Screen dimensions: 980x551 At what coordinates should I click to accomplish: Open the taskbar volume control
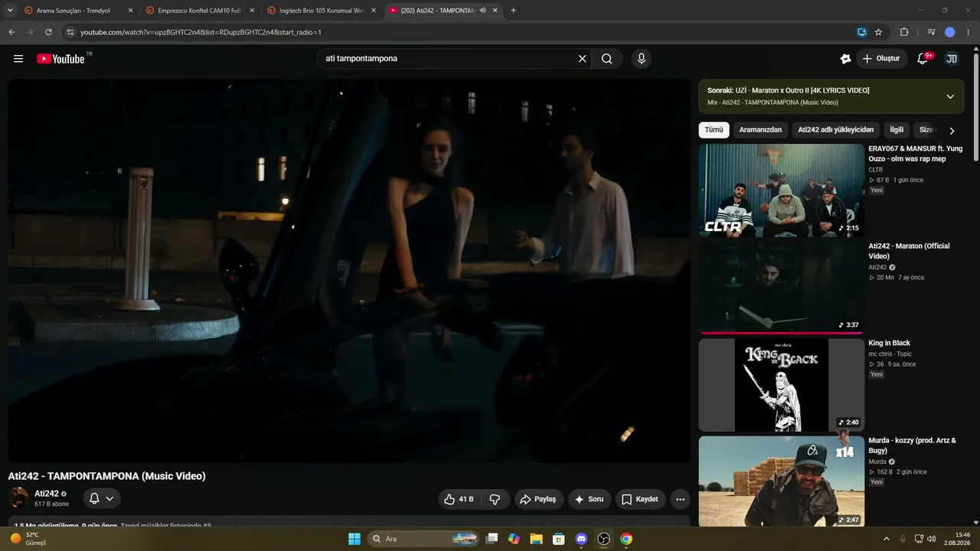[931, 539]
